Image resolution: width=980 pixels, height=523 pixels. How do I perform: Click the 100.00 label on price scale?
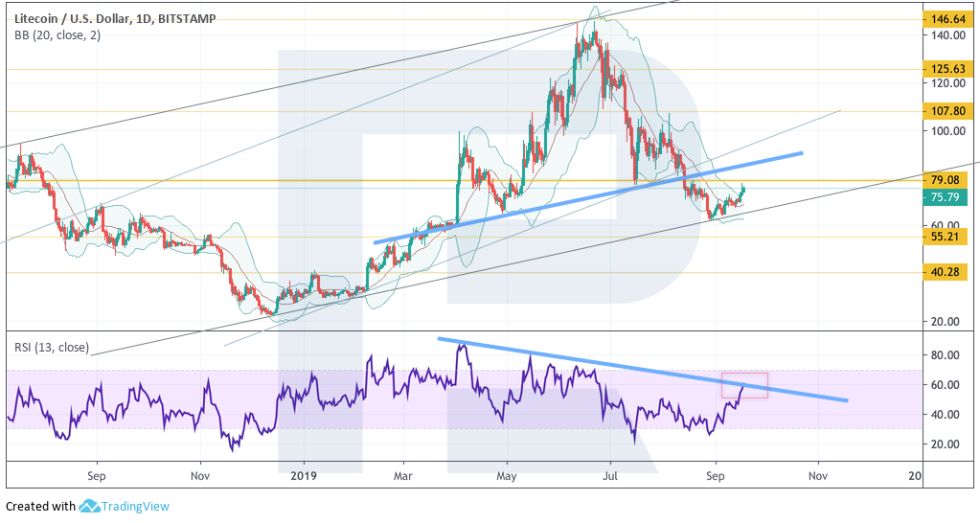pyautogui.click(x=944, y=131)
